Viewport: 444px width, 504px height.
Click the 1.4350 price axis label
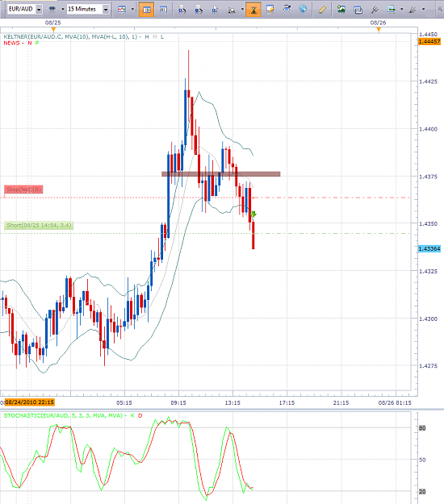(x=428, y=223)
